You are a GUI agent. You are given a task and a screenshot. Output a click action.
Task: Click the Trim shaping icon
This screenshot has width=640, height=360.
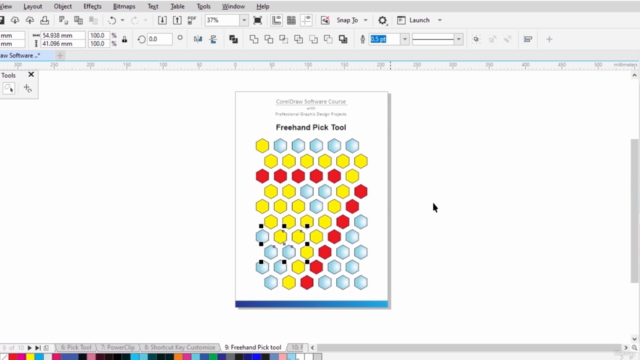coord(269,39)
